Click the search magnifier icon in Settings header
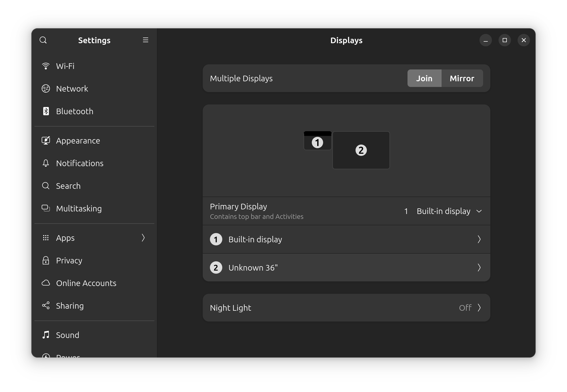Viewport: 567px width, 392px height. [43, 40]
